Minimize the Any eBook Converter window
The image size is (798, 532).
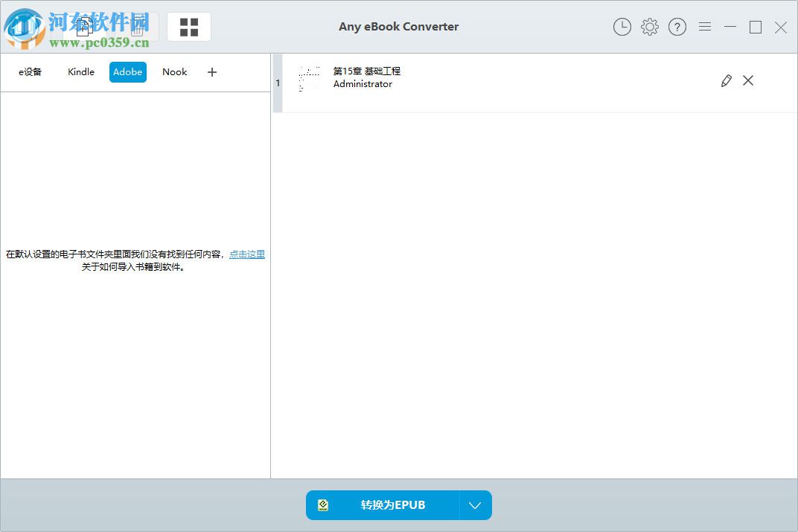point(730,27)
